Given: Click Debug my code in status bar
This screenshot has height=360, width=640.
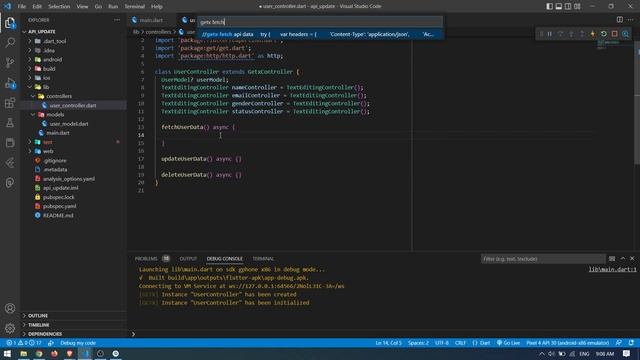Looking at the screenshot, I should tap(78, 343).
